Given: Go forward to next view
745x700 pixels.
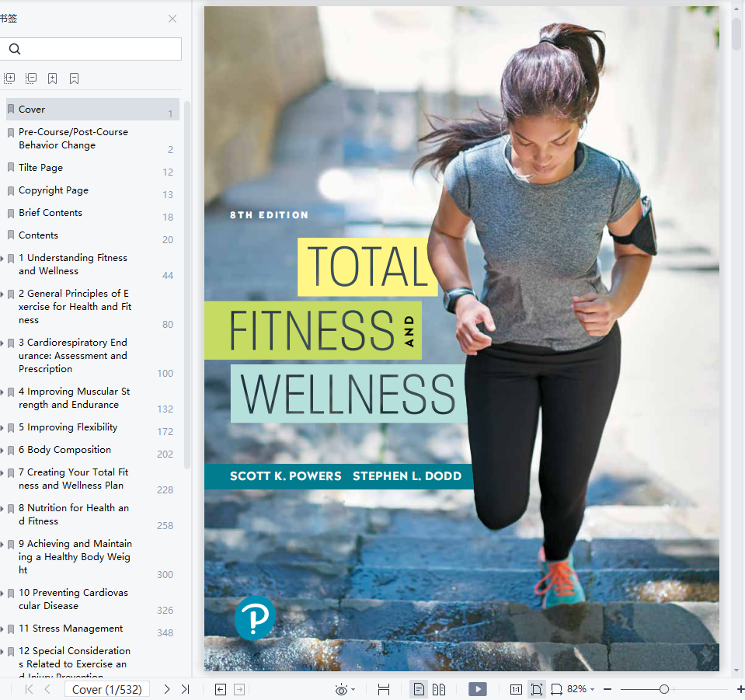Looking at the screenshot, I should click(x=239, y=690).
